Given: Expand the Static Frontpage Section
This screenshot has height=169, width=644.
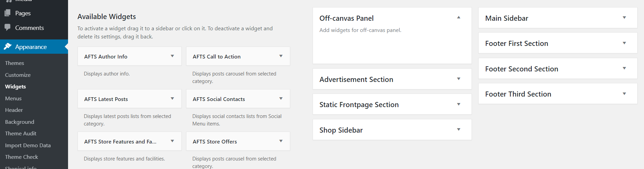Looking at the screenshot, I should [459, 104].
